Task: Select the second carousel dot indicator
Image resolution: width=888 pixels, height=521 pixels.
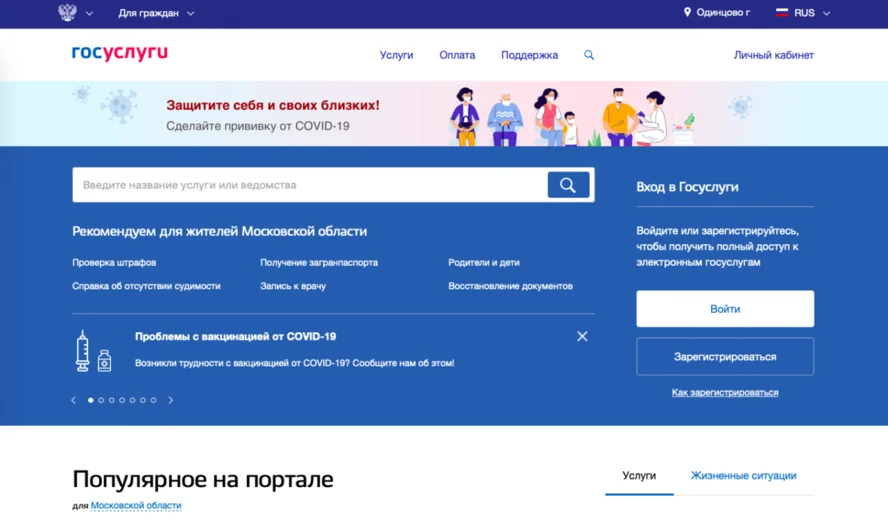Action: click(x=101, y=400)
